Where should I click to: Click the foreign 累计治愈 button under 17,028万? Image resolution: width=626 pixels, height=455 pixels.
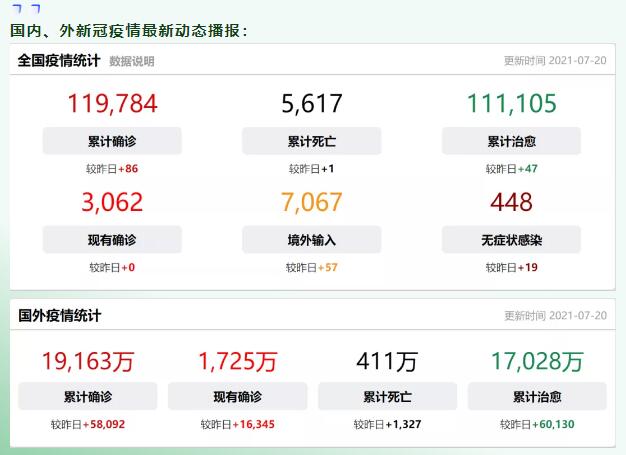(x=537, y=397)
